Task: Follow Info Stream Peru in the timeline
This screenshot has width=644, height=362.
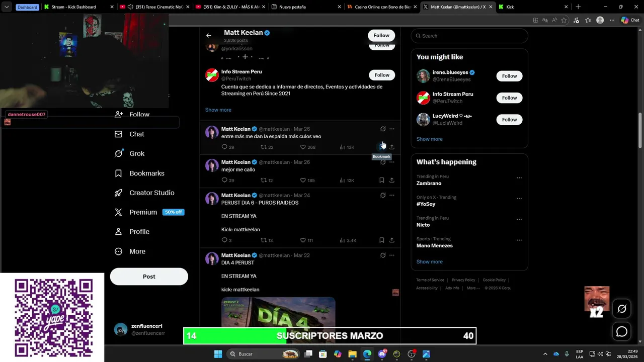Action: coord(382,75)
